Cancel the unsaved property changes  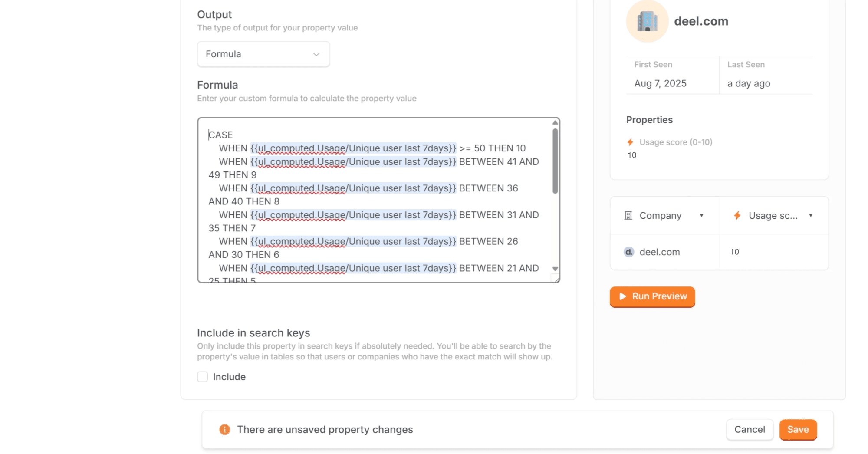click(750, 430)
